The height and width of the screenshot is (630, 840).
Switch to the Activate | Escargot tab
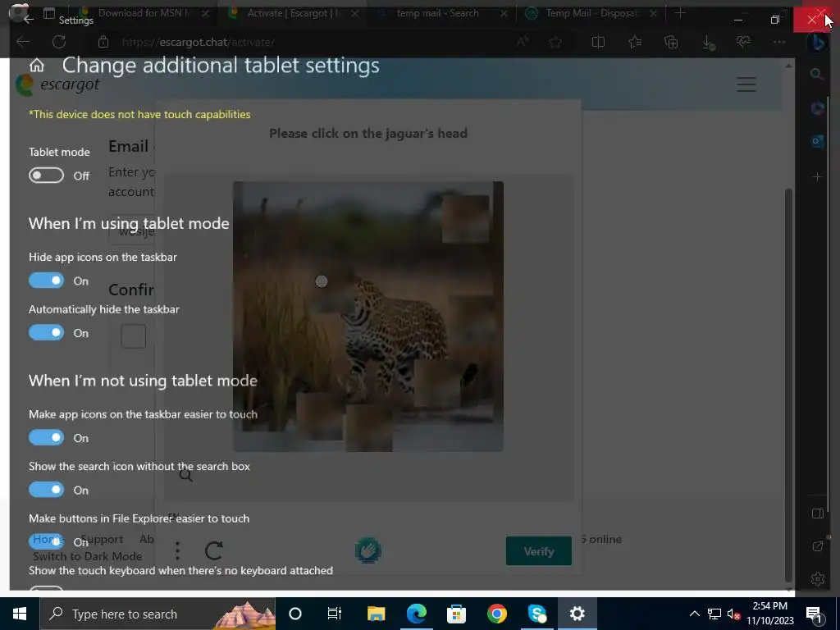click(292, 13)
